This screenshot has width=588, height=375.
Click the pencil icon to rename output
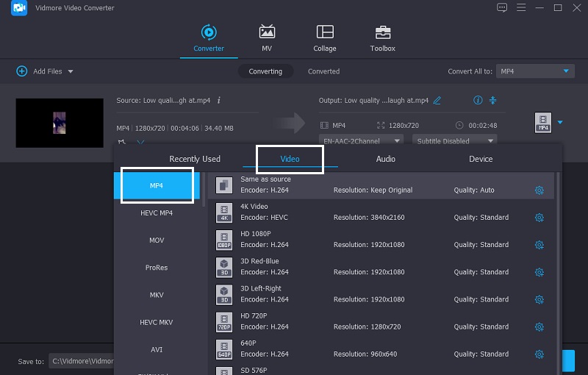[437, 100]
